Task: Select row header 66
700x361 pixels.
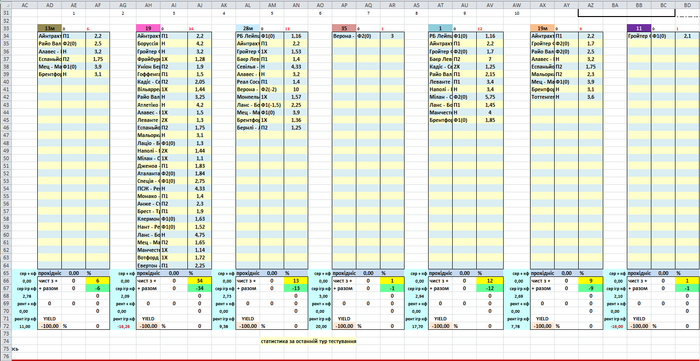Action: [x=6, y=281]
